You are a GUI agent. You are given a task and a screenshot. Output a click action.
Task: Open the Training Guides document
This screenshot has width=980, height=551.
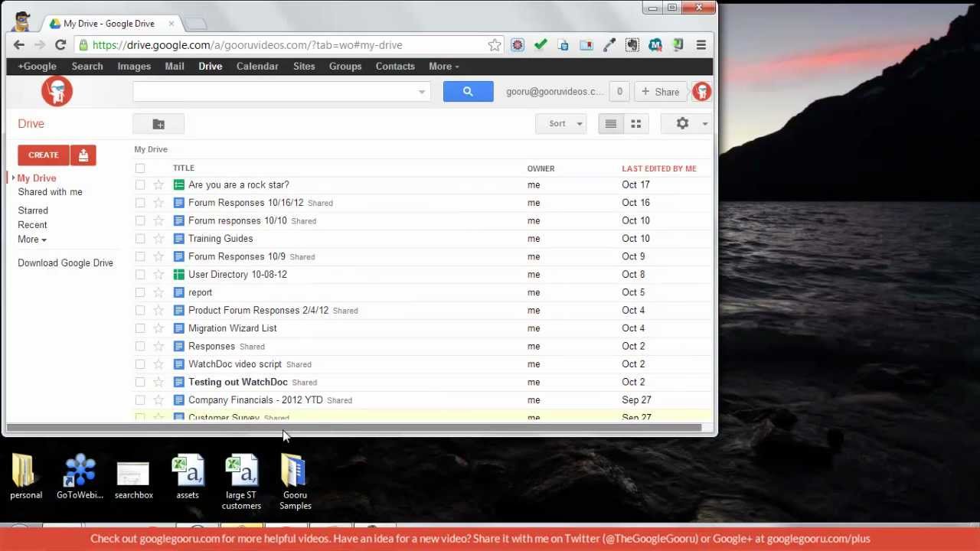pos(220,239)
